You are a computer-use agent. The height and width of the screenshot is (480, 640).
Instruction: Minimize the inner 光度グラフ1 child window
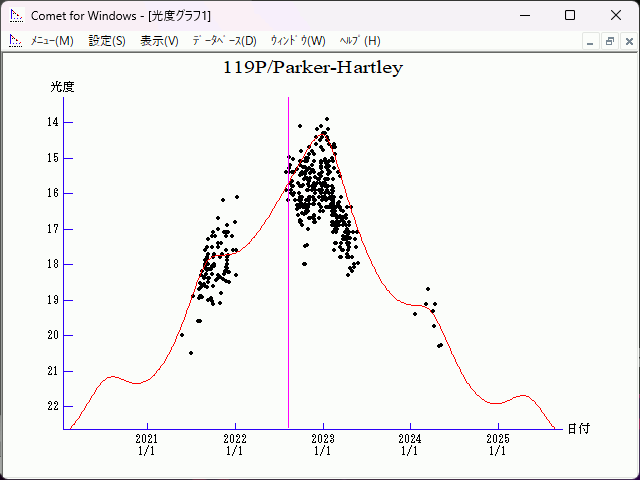tap(590, 41)
